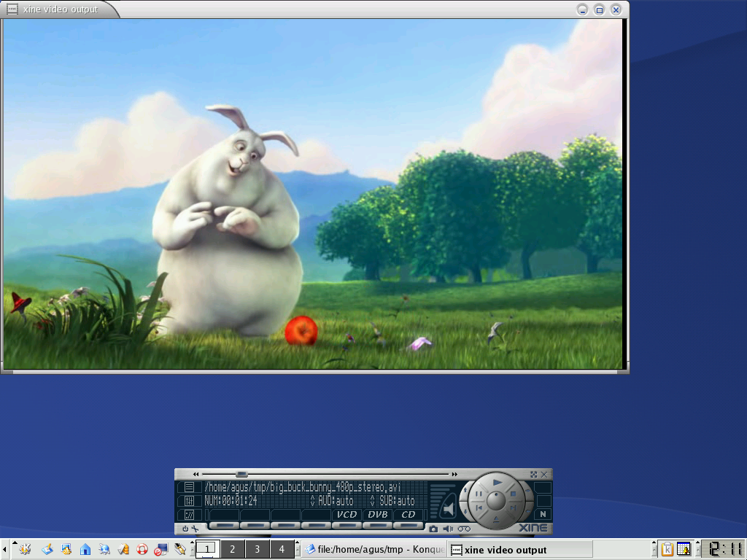Open the Home folder icon

coord(85,550)
